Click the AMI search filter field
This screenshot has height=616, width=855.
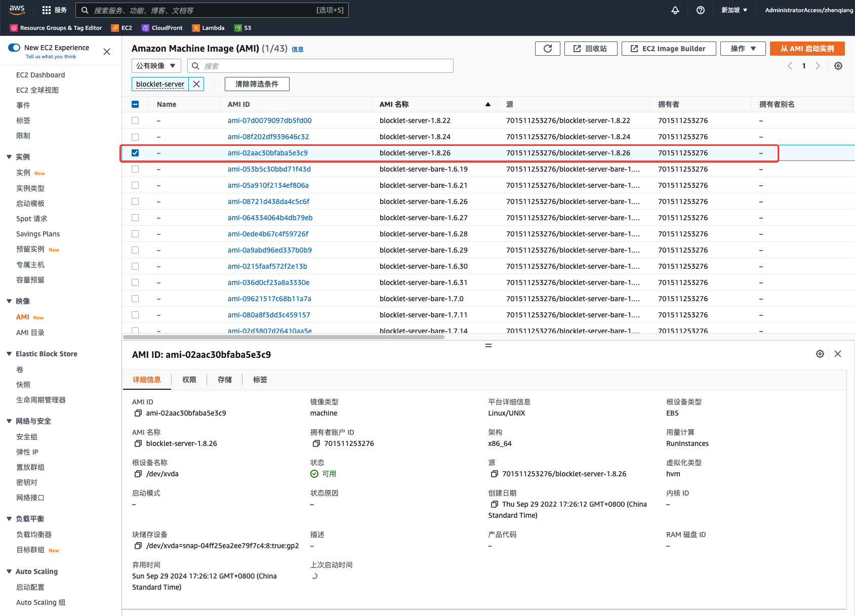pos(320,66)
